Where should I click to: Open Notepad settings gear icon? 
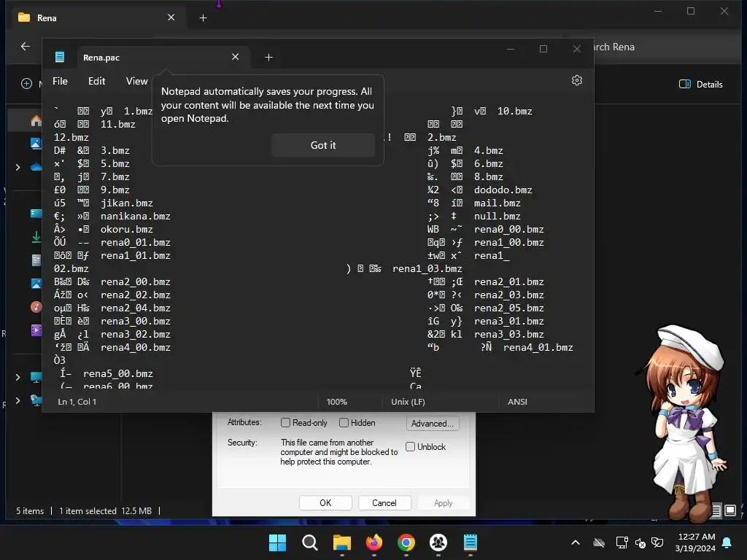coord(576,80)
